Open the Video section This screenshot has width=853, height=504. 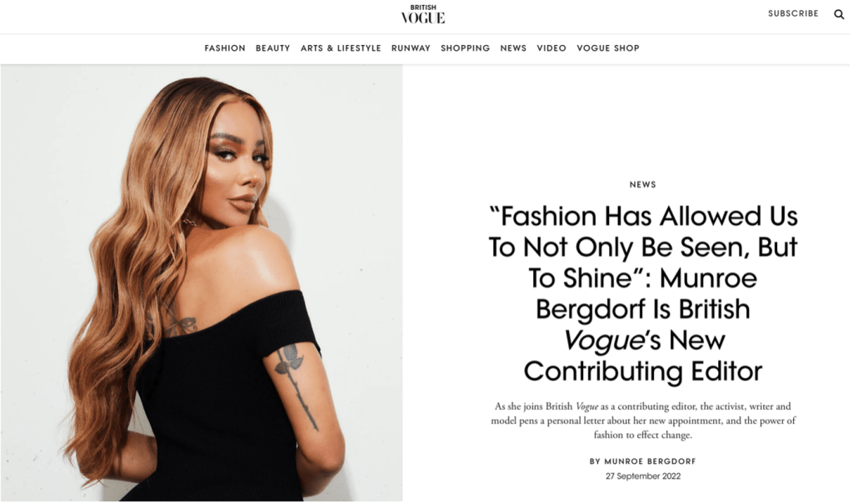pos(551,48)
